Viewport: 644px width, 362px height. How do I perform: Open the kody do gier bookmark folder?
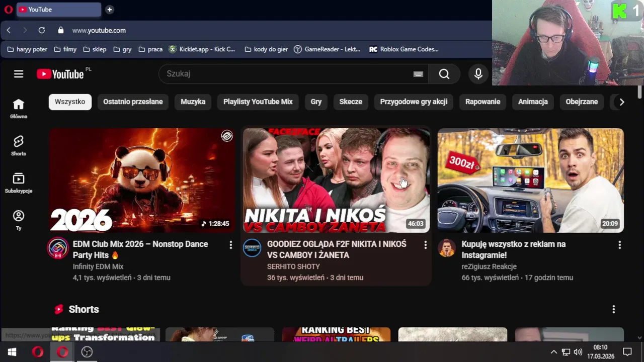coord(266,49)
